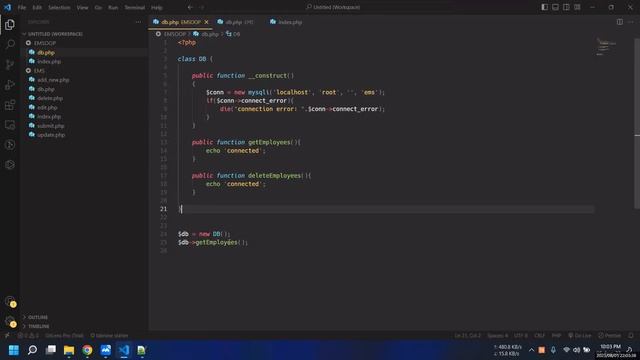Click the Explorer more actions ellipsis
640x360 pixels.
click(138, 22)
